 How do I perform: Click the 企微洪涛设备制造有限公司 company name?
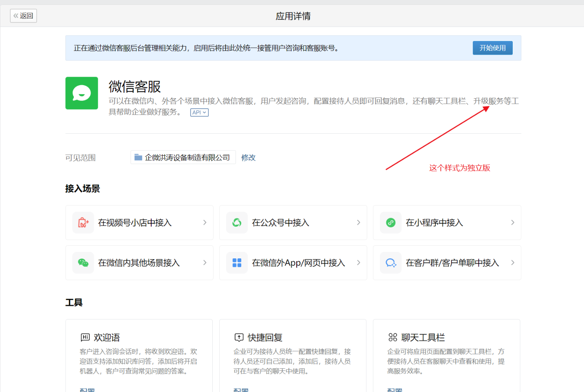(187, 158)
